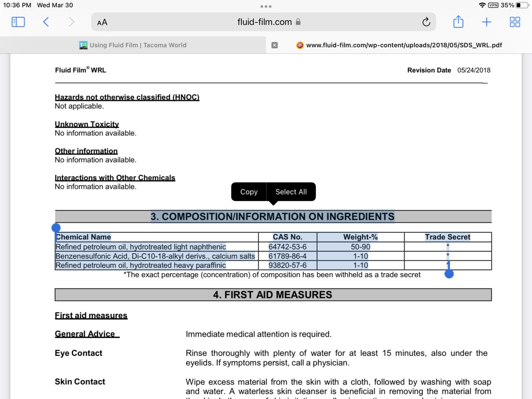Go forward with the right chevron
The height and width of the screenshot is (399, 532).
pyautogui.click(x=71, y=22)
